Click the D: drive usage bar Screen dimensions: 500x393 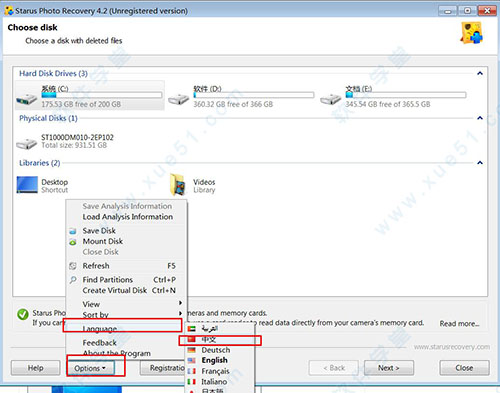254,95
